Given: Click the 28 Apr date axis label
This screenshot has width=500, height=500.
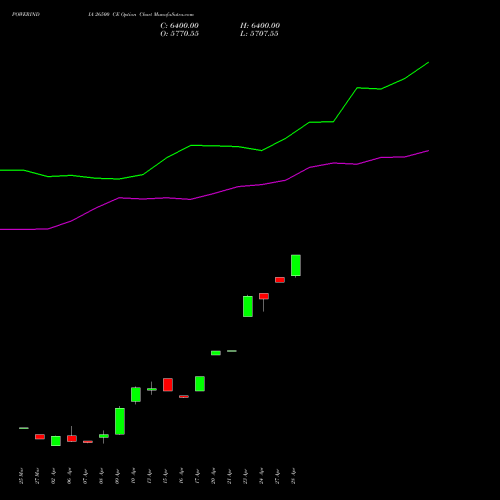Looking at the screenshot, I should 293,476.
